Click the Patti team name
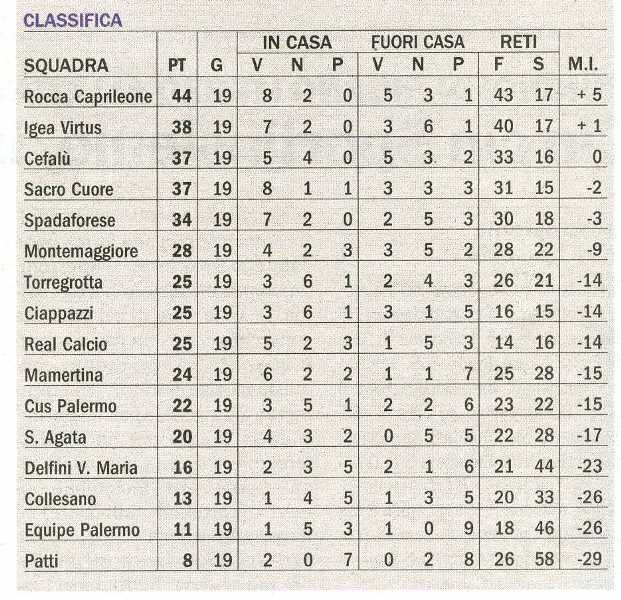Viewport: 621px width, 600px height. coord(41,561)
